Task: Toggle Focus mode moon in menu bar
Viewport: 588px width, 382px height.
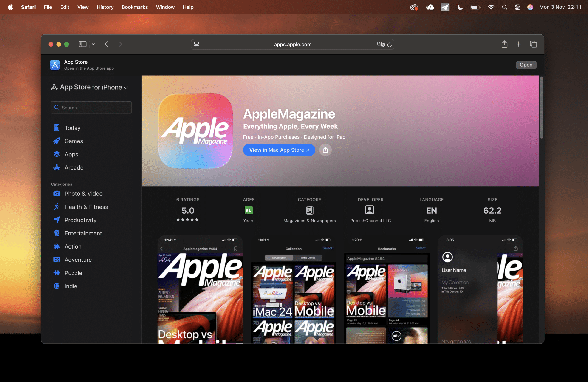Action: pos(460,7)
